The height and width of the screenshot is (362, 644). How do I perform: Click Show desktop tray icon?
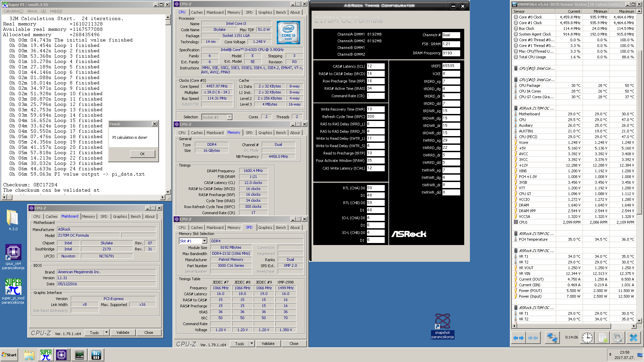(x=640, y=355)
